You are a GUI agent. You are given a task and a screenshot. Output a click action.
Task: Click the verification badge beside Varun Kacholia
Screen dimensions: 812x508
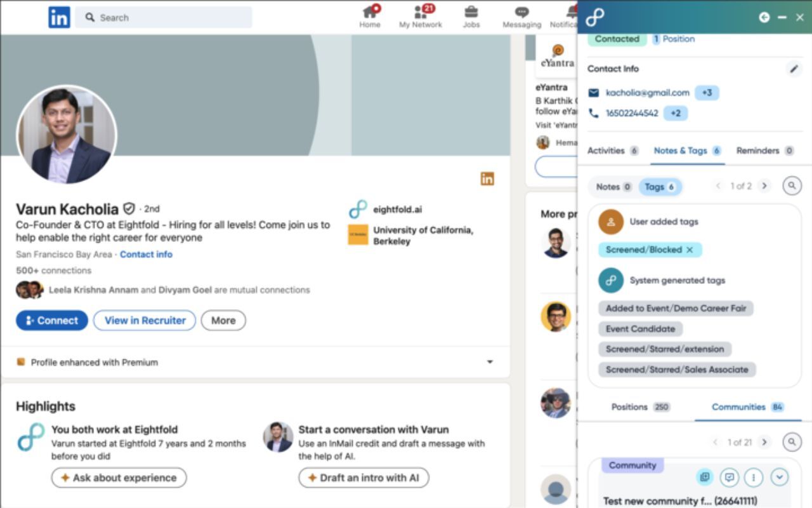pos(129,208)
